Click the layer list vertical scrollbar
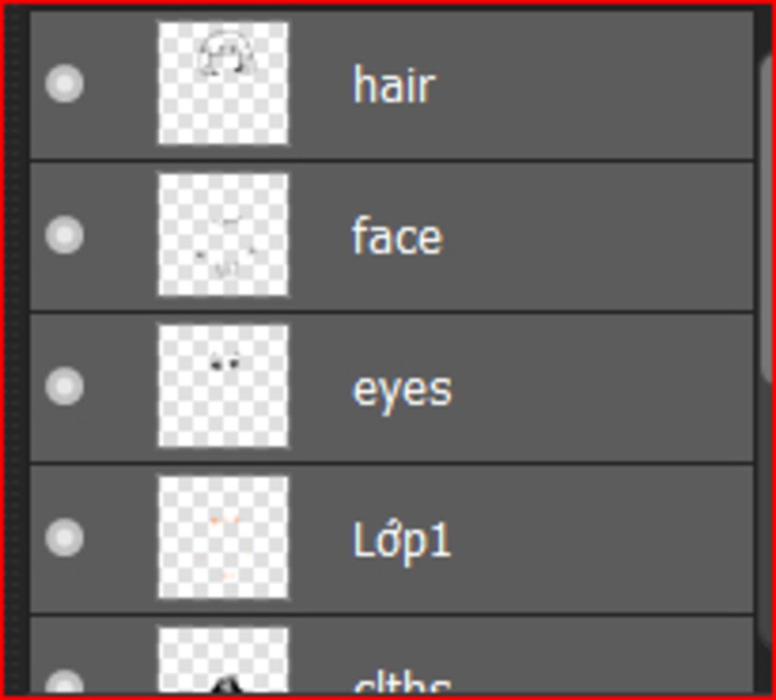The height and width of the screenshot is (700, 776). pos(768,217)
